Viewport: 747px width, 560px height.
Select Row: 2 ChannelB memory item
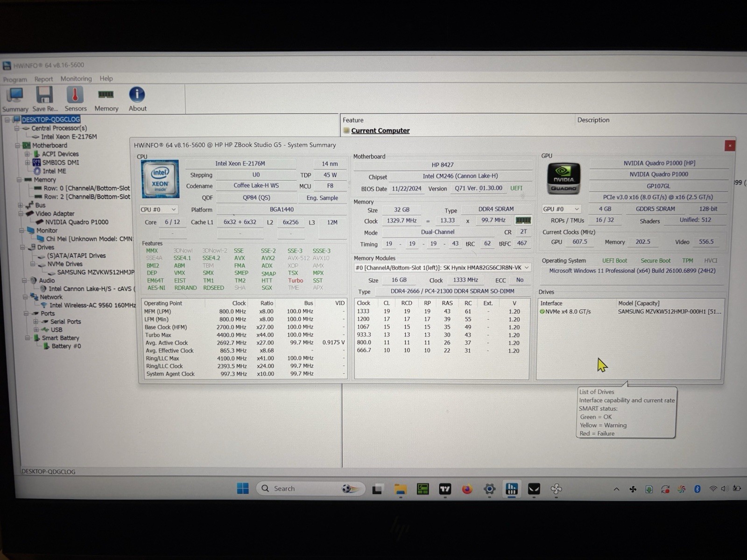click(x=87, y=196)
